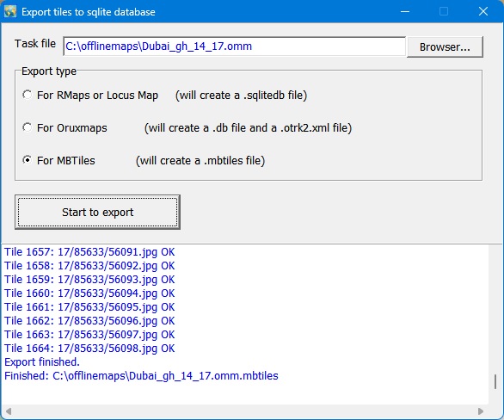Click the Export finished log line

tap(42, 362)
